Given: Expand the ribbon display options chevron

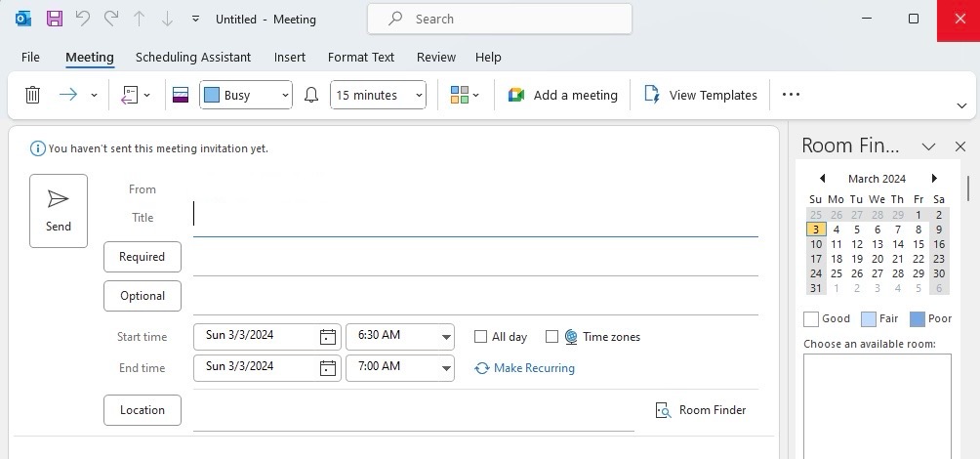Looking at the screenshot, I should click(961, 105).
